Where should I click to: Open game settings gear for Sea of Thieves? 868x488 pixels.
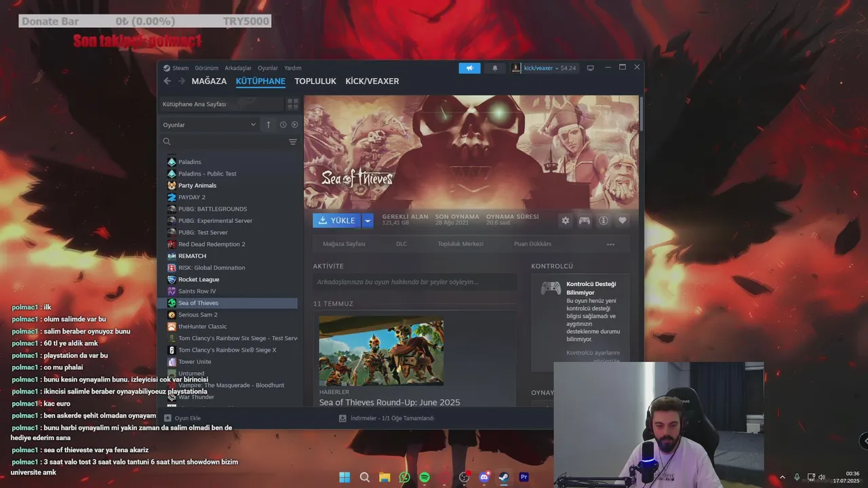(x=566, y=220)
